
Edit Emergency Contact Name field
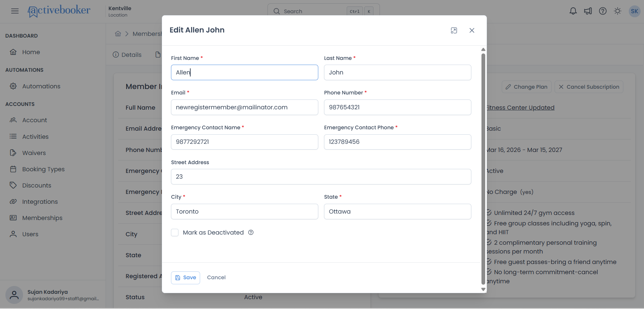coord(244,142)
